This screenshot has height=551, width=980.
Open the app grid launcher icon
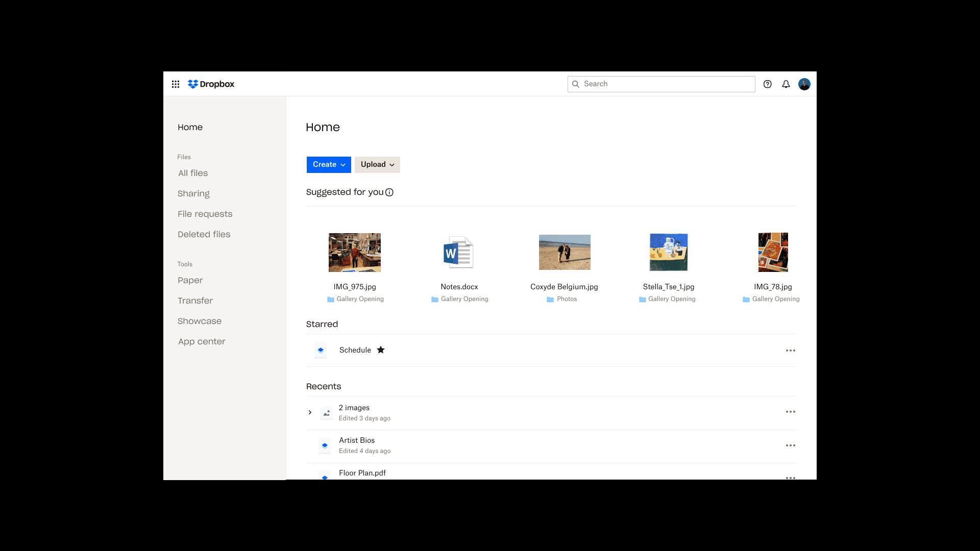(x=176, y=84)
